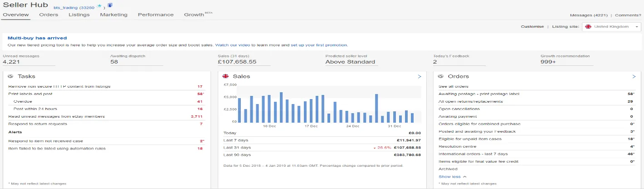The image size is (644, 189).
Task: Click the Awaiting dispatch 58 figure
Action: tap(114, 62)
